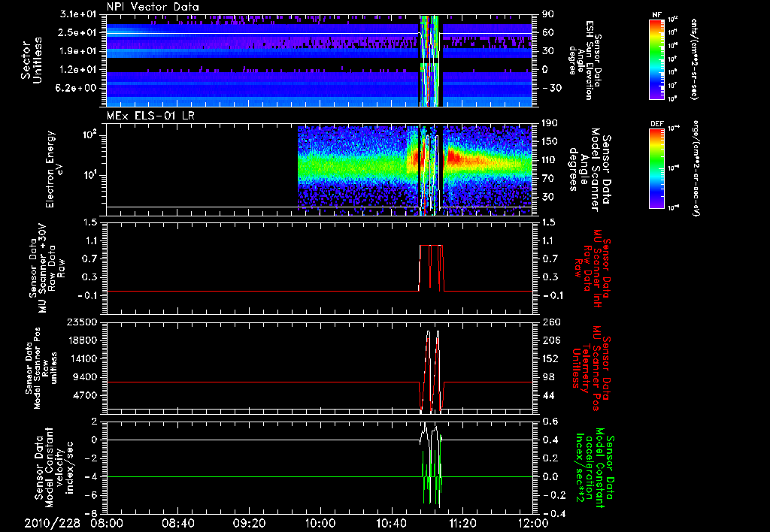This screenshot has height=532, width=770.
Task: Click the '23500' scanner position tick
Action: (x=83, y=322)
